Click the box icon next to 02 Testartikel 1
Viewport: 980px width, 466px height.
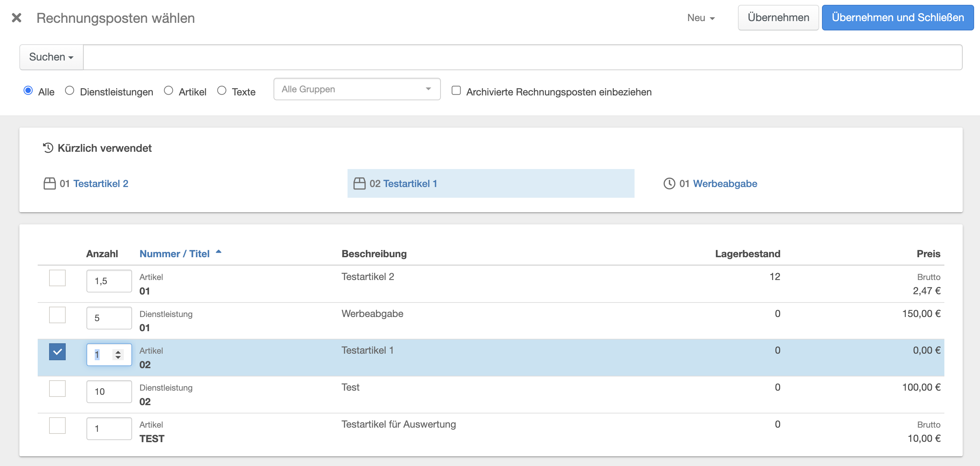(359, 183)
